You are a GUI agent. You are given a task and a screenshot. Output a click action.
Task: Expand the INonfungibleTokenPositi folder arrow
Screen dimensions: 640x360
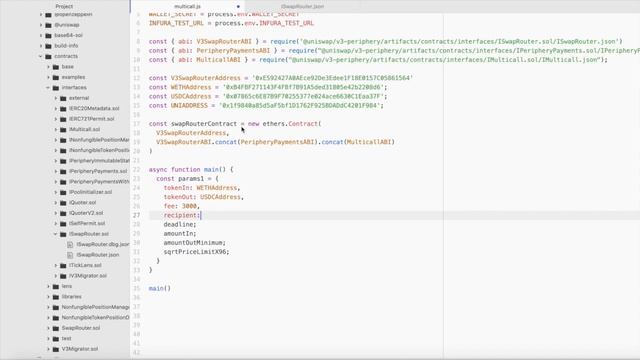coord(56,150)
